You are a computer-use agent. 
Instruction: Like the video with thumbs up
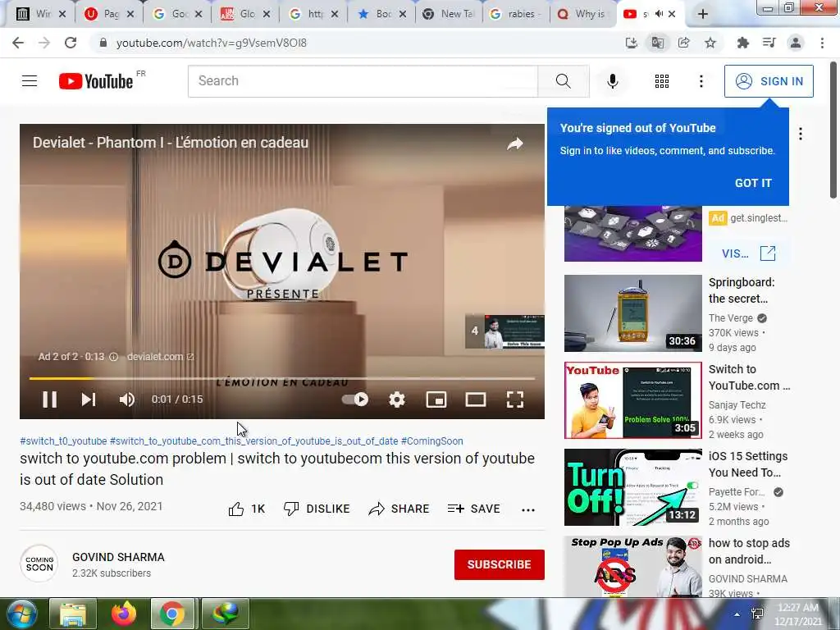[x=246, y=509]
